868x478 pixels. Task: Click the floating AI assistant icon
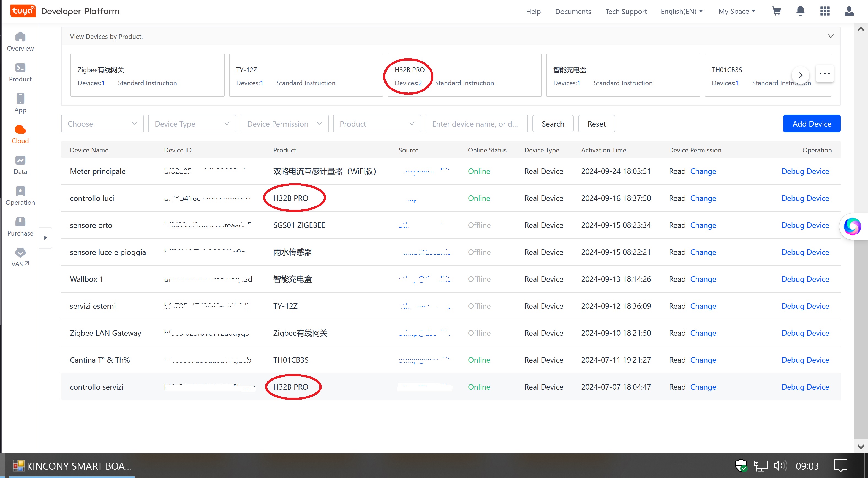(x=852, y=226)
